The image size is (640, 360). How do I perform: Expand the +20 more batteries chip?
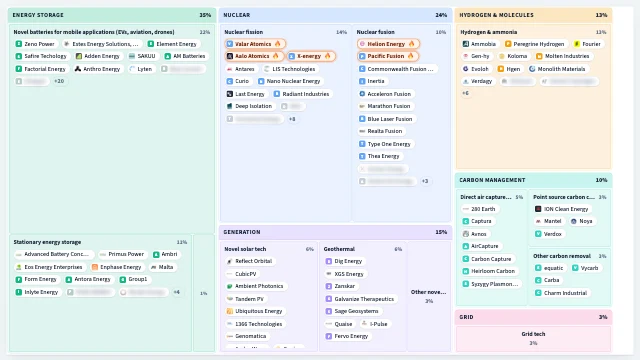point(59,81)
